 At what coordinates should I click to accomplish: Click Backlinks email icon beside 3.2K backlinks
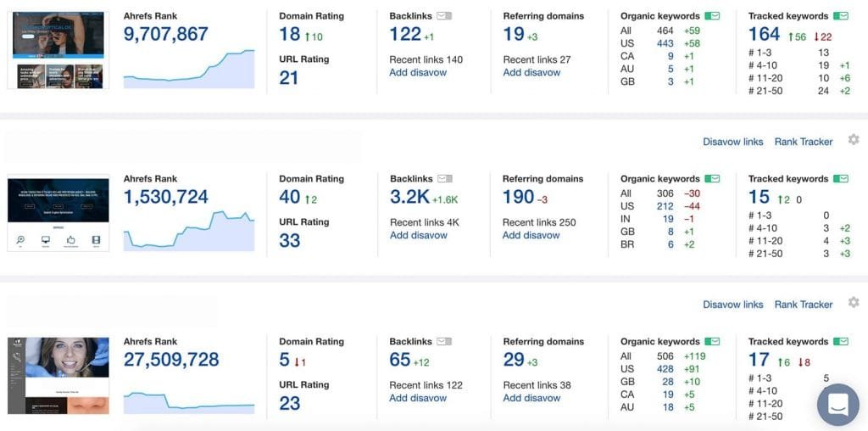pos(445,179)
